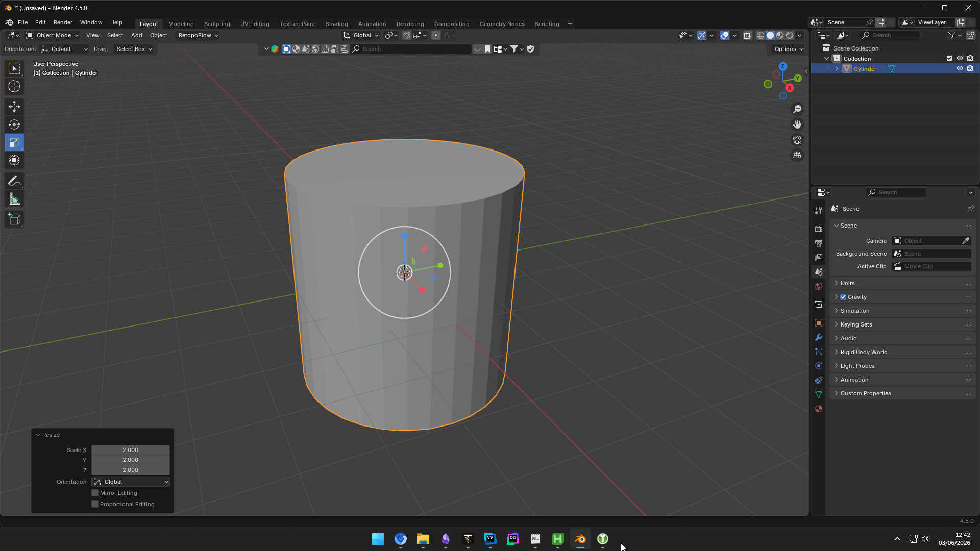980x551 pixels.
Task: Open the Add menu in viewport header
Action: [x=136, y=35]
